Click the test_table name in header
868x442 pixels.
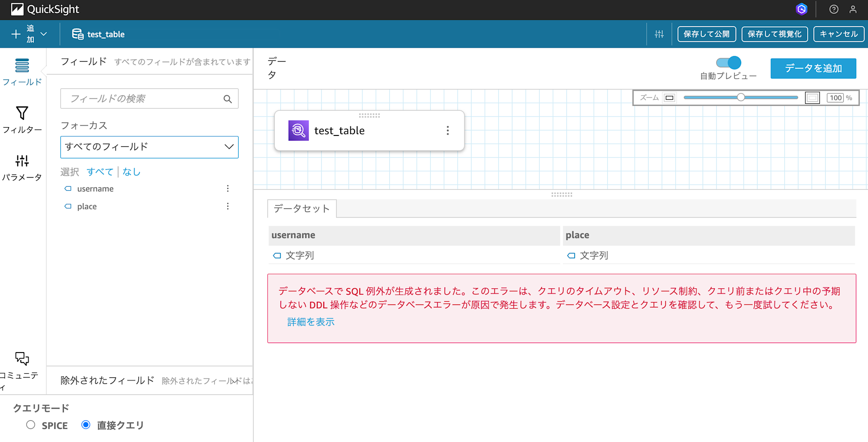coord(106,34)
